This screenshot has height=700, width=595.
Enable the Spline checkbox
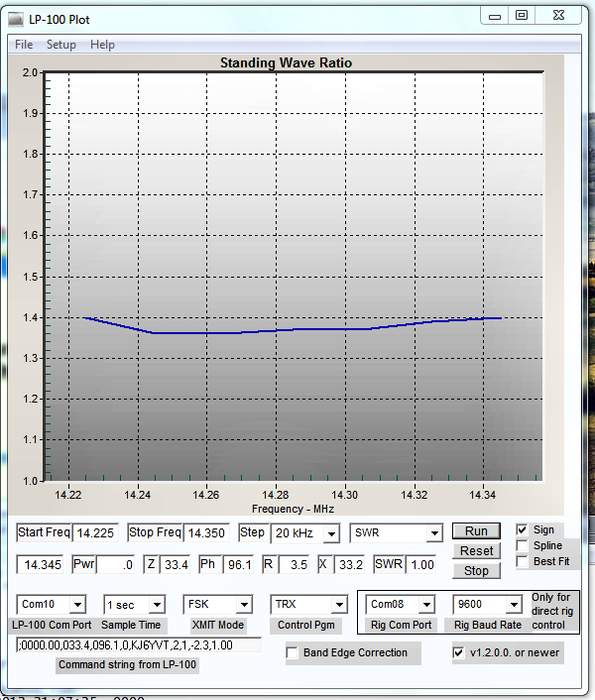(x=523, y=546)
